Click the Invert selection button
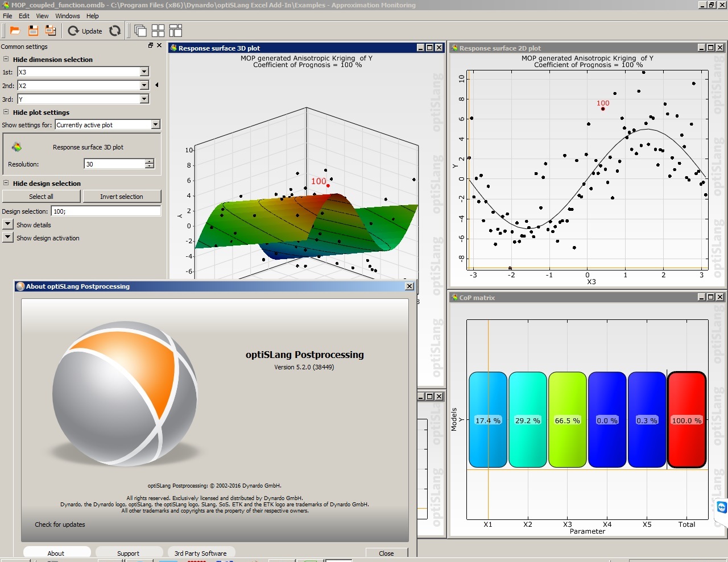 tap(122, 196)
